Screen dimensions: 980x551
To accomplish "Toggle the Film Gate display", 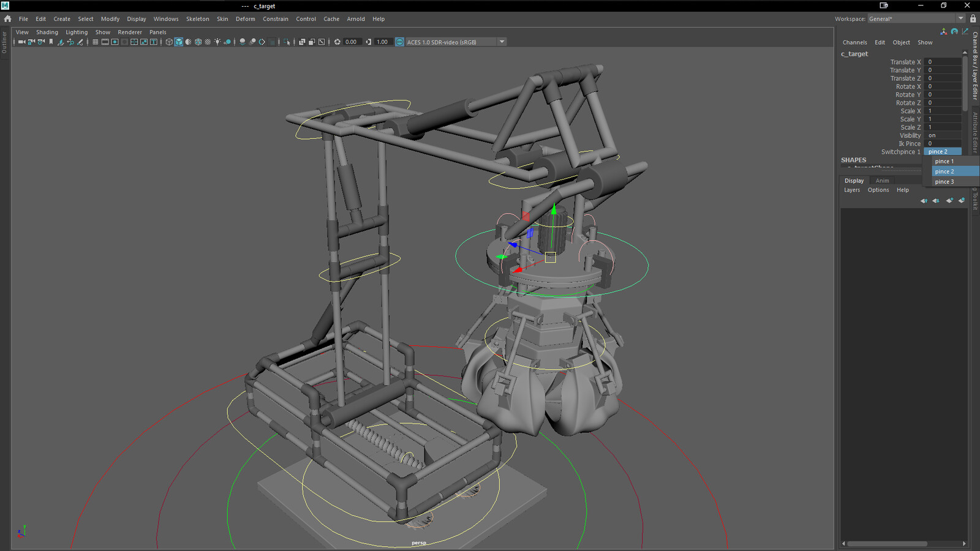I will click(x=105, y=42).
